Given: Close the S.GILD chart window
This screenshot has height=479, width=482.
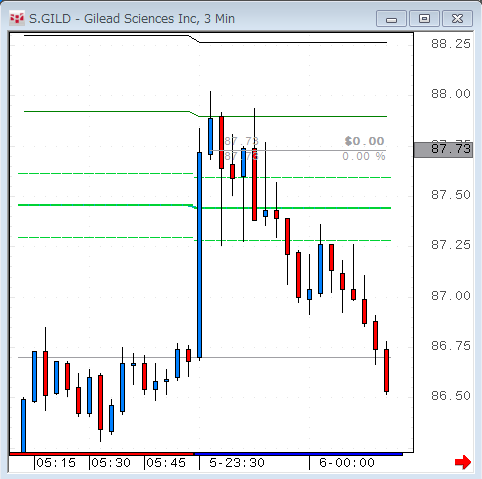Looking at the screenshot, I should [457, 19].
